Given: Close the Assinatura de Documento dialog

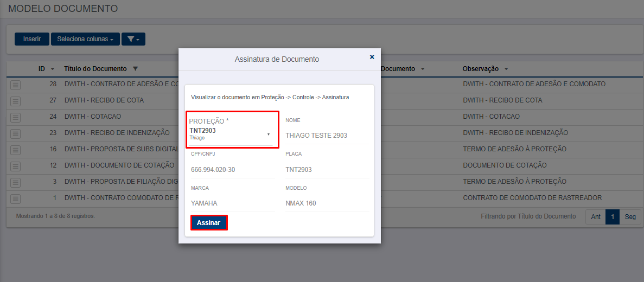Looking at the screenshot, I should pos(372,57).
